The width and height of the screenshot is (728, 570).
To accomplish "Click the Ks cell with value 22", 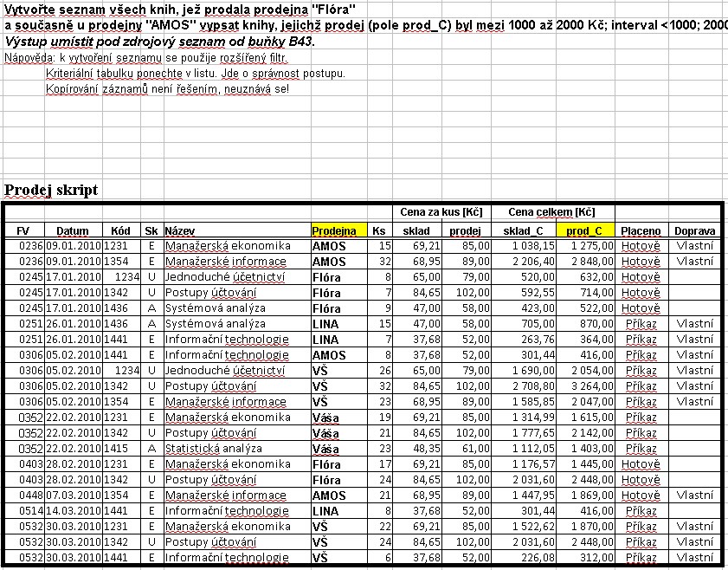I will (380, 527).
